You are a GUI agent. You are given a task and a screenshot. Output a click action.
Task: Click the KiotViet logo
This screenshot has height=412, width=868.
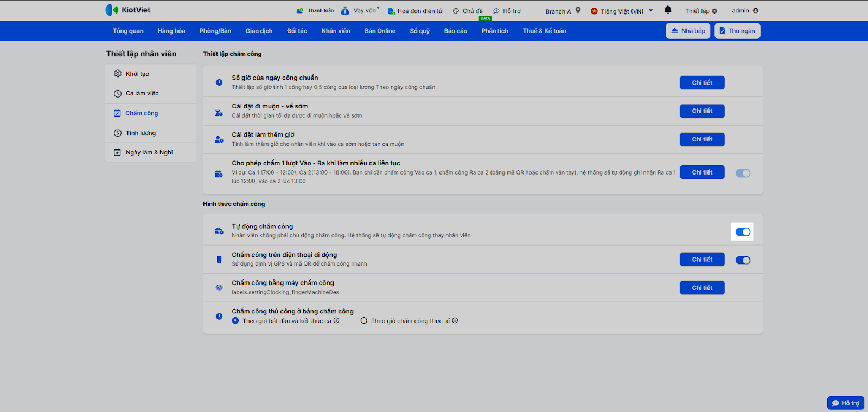[x=128, y=10]
